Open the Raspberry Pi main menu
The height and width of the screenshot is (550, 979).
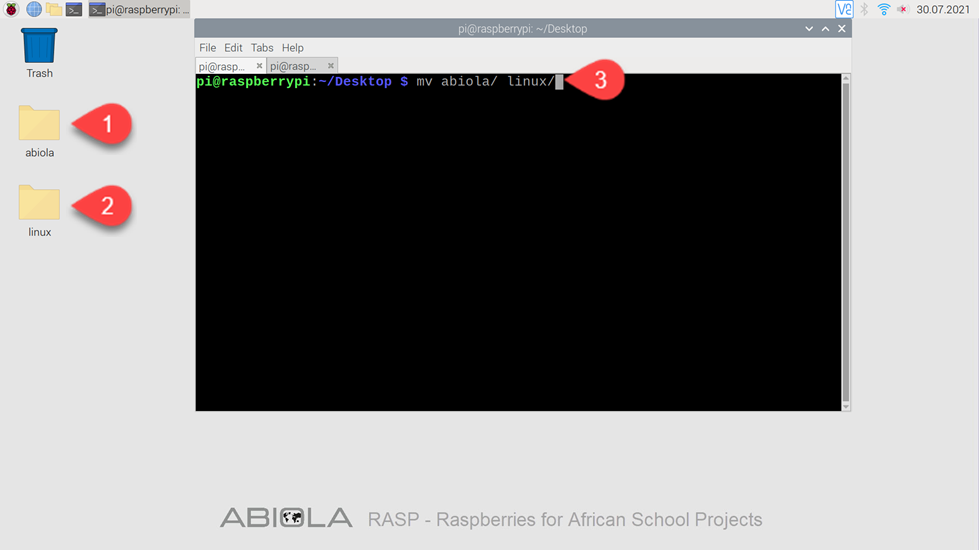11,9
